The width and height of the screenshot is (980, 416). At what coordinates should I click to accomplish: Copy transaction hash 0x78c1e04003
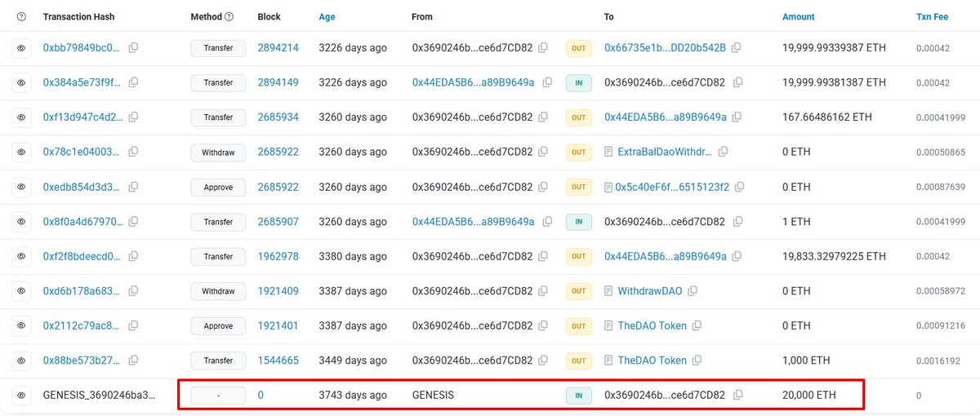coord(133,152)
